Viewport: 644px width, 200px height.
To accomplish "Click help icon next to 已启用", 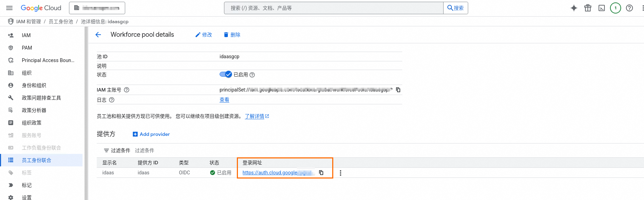I will (x=252, y=75).
